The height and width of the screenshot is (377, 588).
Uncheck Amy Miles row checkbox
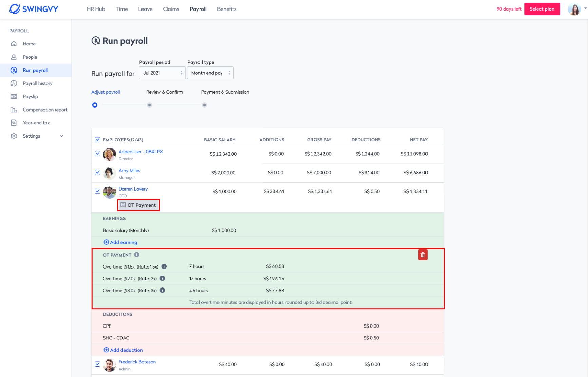97,172
